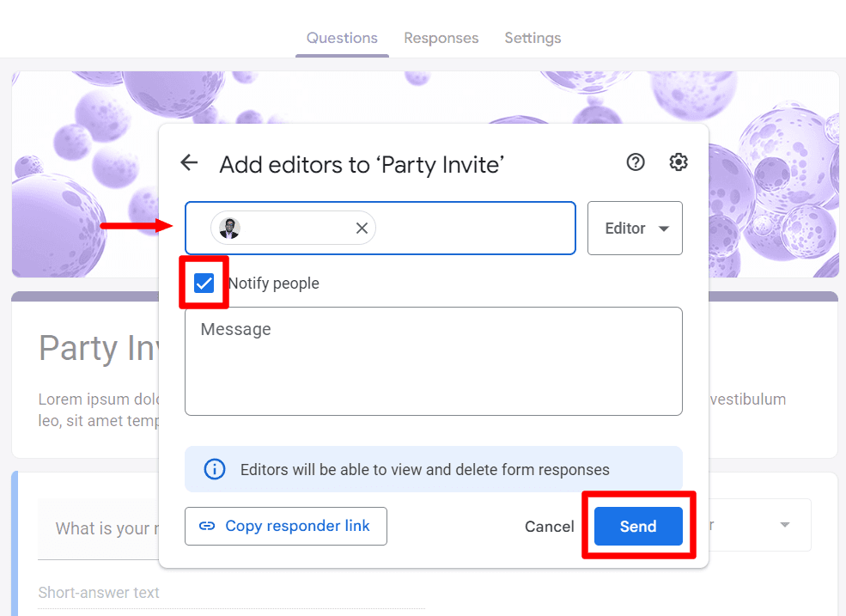
Task: Switch to the Questions tab
Action: pos(342,39)
